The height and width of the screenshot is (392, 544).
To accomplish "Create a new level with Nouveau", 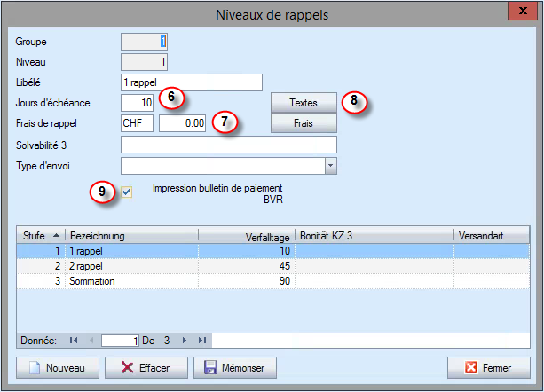I will coord(58,368).
